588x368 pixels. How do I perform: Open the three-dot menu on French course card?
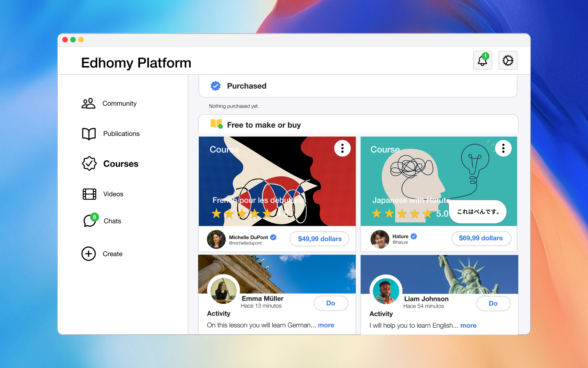click(342, 148)
